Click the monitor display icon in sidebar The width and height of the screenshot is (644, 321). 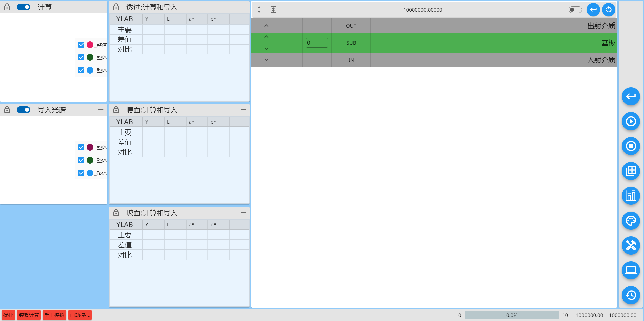(631, 270)
